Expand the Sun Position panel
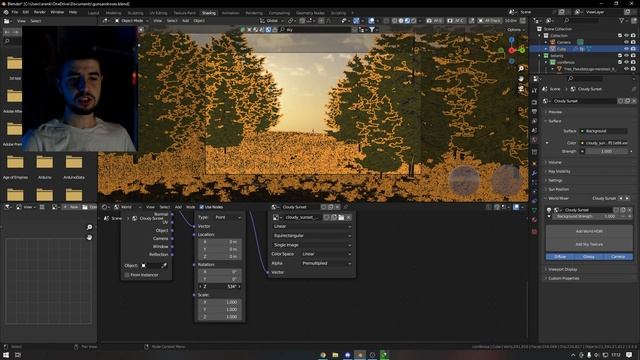The height and width of the screenshot is (360, 640). pyautogui.click(x=558, y=189)
